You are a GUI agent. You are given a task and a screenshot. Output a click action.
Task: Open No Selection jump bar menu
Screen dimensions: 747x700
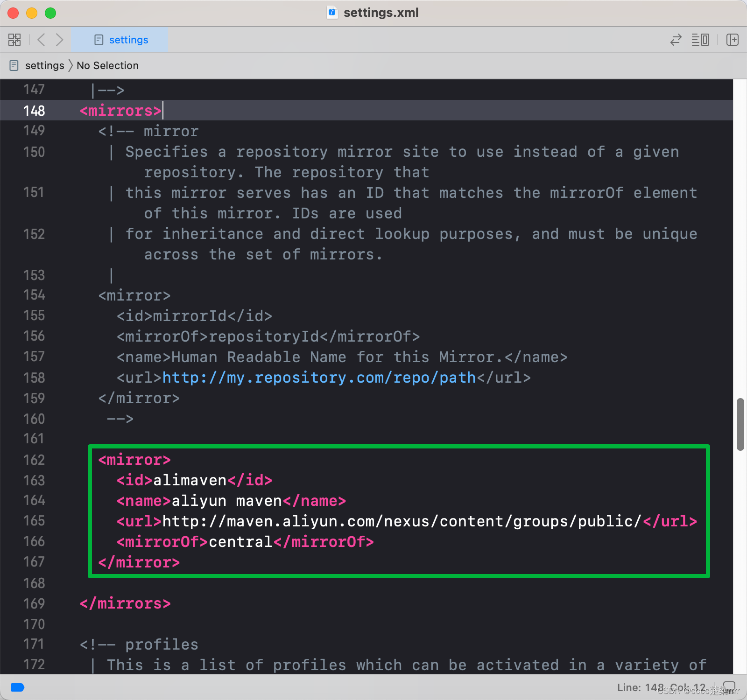[107, 65]
